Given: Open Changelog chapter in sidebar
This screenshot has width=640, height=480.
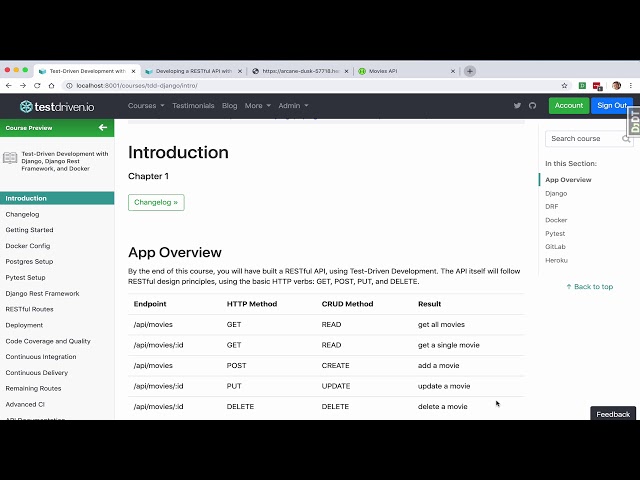Looking at the screenshot, I should [22, 214].
